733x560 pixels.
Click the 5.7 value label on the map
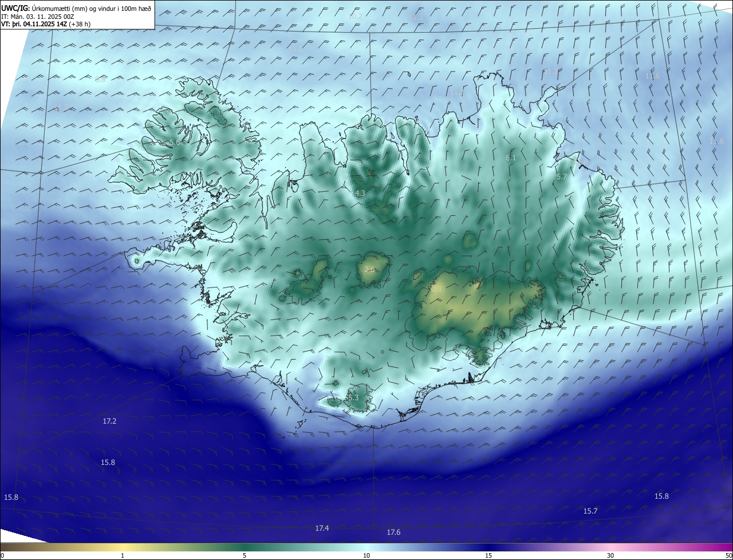[561, 177]
